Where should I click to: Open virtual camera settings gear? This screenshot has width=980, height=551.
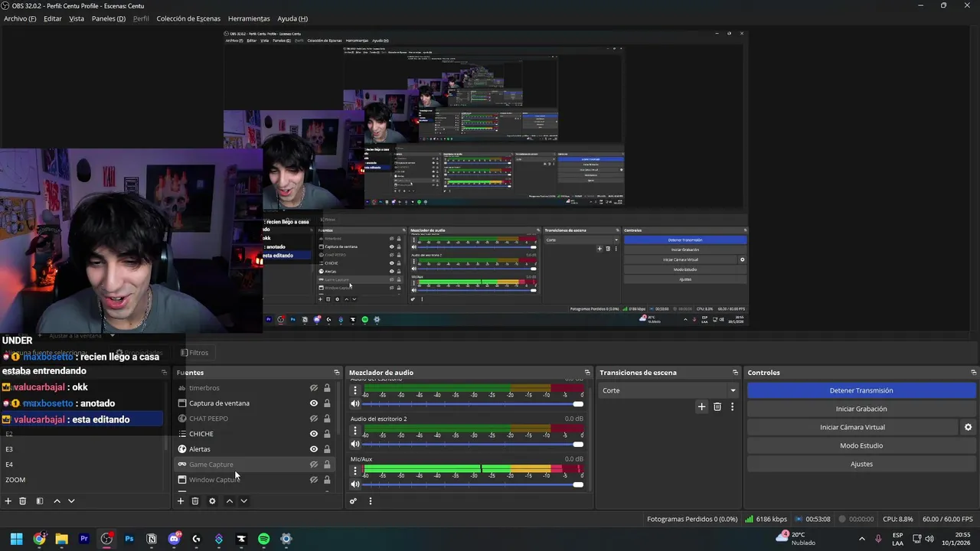click(x=968, y=427)
